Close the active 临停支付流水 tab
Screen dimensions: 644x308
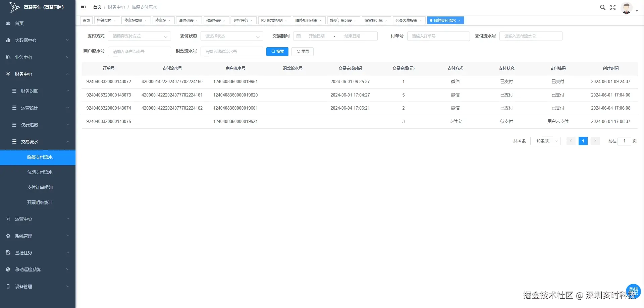point(459,21)
